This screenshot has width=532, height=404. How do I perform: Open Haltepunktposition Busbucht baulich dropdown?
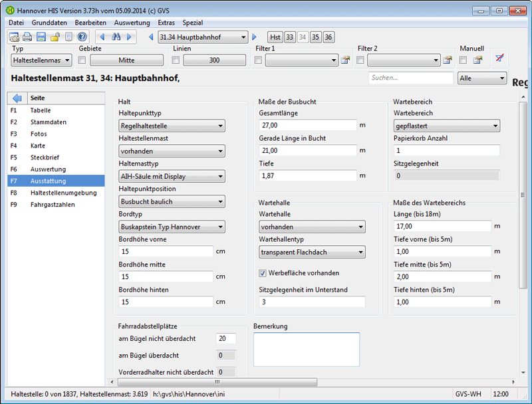point(172,201)
